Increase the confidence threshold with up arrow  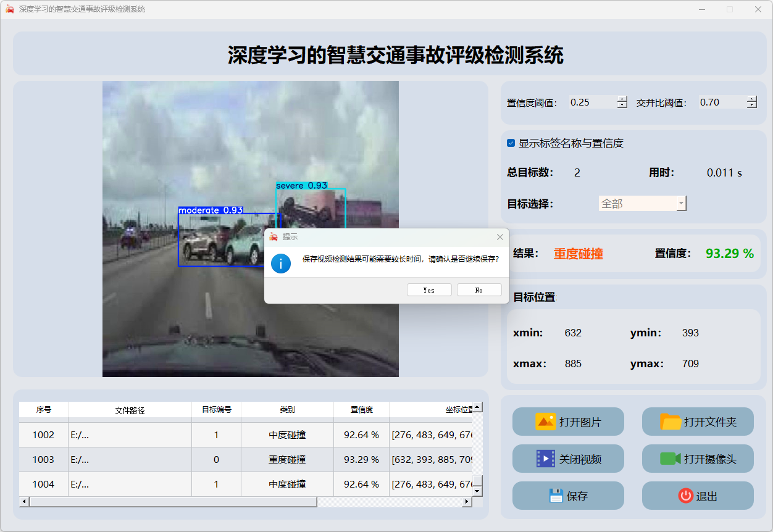[x=622, y=99]
